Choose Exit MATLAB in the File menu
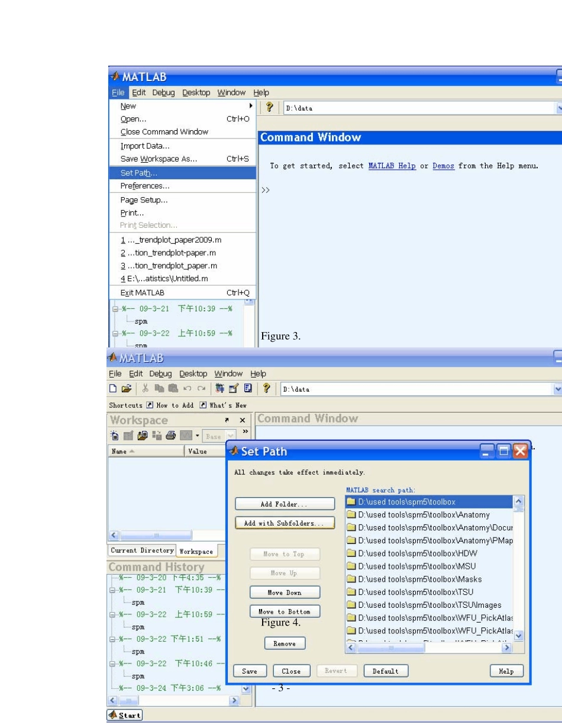 (x=182, y=292)
